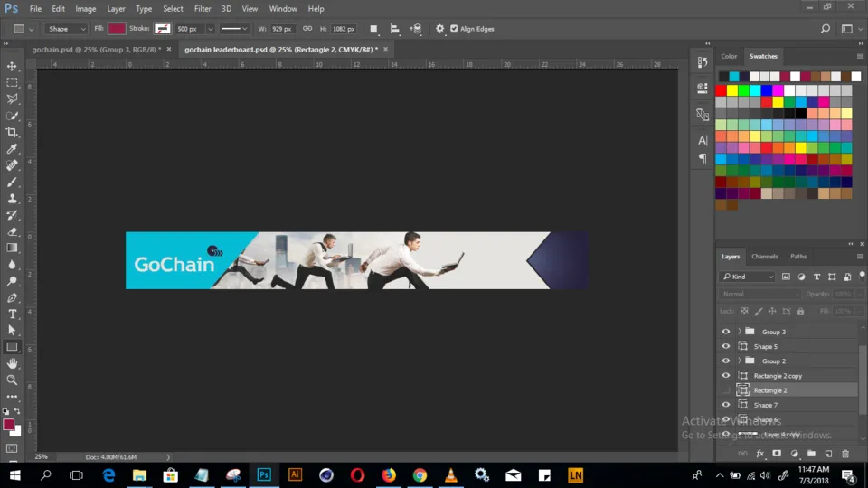
Task: Select the Rectangular Marquee tool
Action: tap(12, 82)
